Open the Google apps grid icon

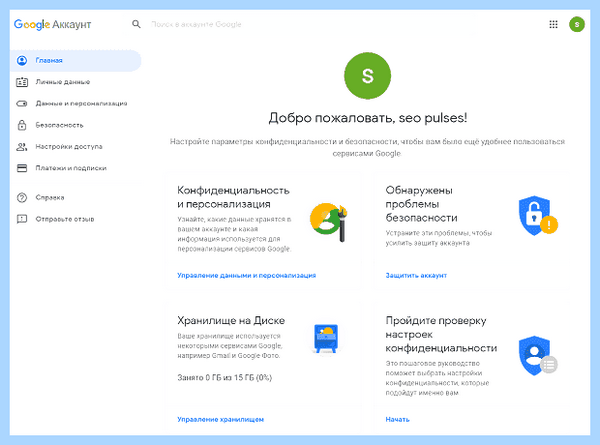point(553,24)
